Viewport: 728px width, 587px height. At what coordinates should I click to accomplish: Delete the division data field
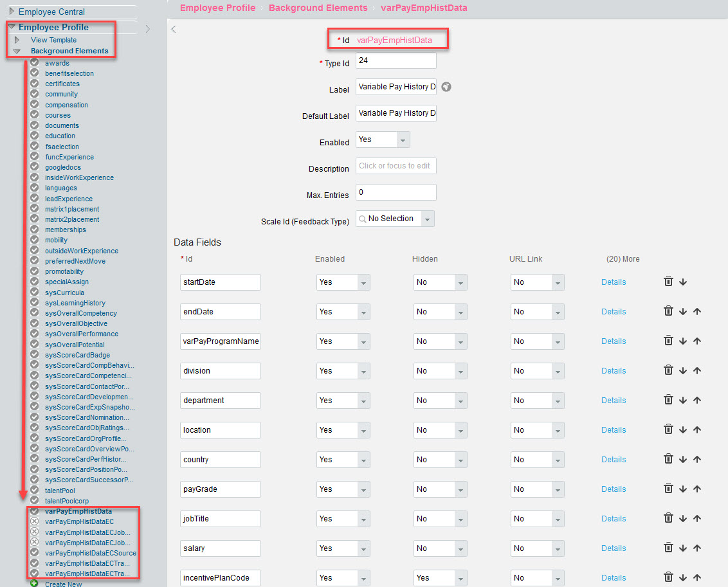point(668,370)
